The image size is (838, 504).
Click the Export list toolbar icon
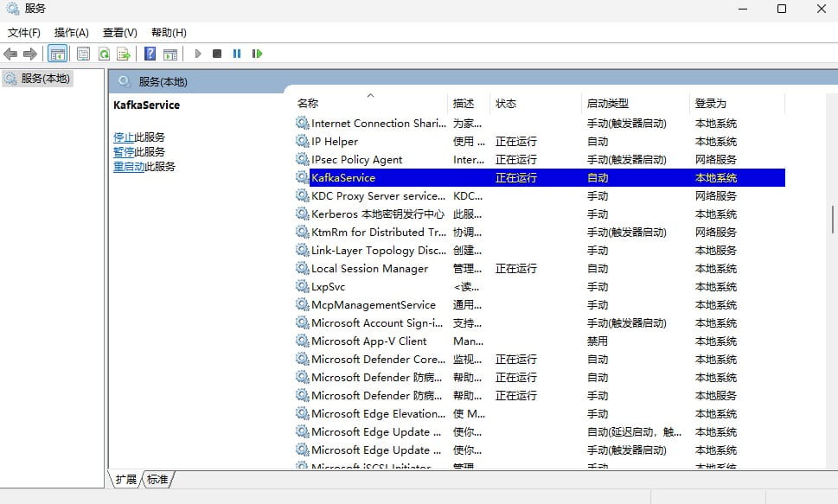point(124,54)
